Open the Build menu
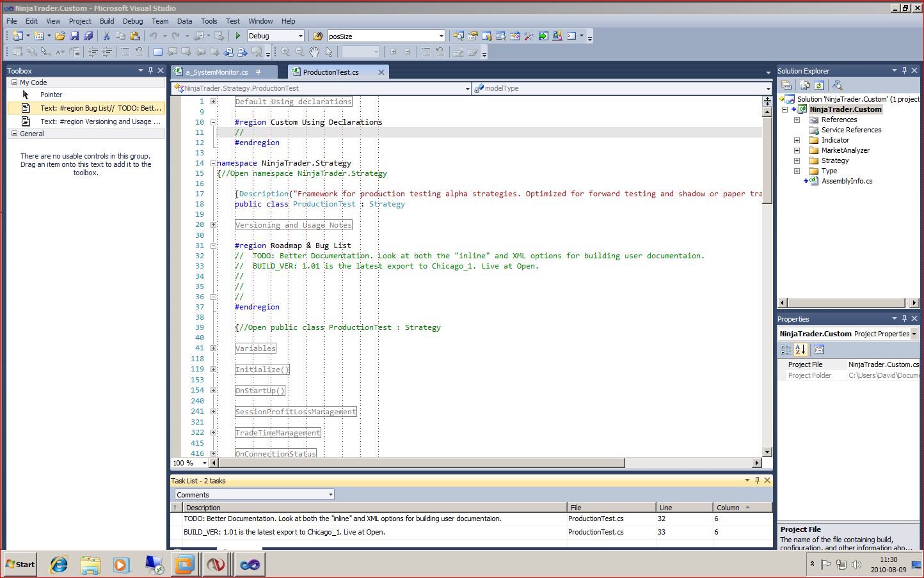Viewport: 924px width, 578px height. [x=107, y=21]
